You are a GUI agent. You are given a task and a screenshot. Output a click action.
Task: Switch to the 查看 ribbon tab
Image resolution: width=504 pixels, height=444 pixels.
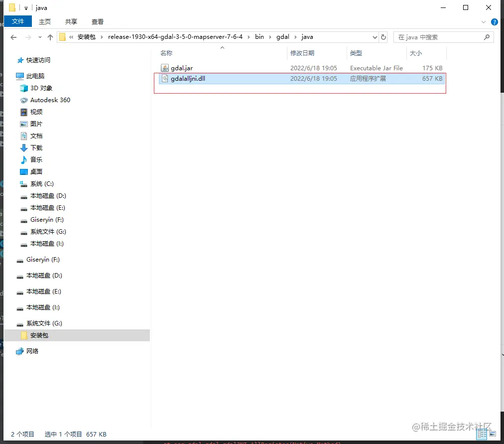pyautogui.click(x=98, y=21)
